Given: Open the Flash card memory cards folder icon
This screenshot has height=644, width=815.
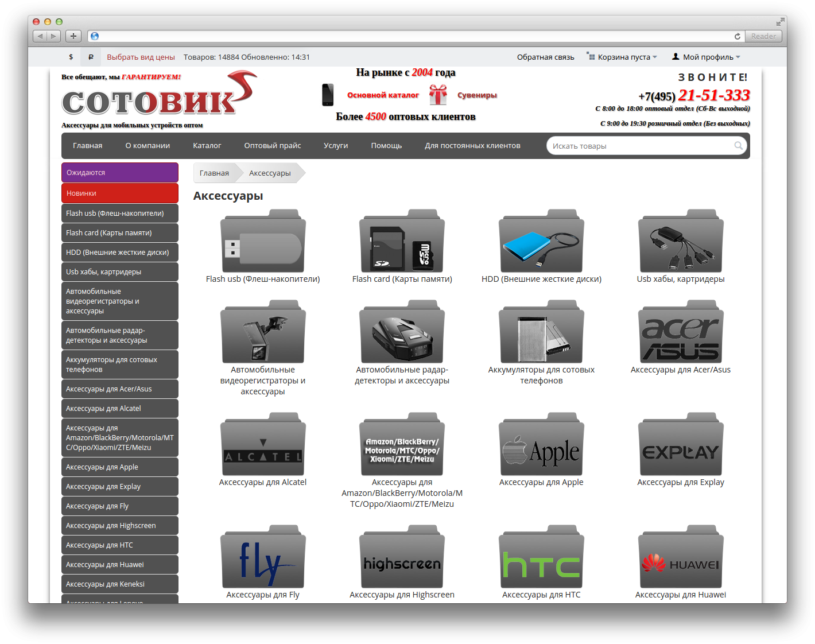Looking at the screenshot, I should (x=402, y=241).
